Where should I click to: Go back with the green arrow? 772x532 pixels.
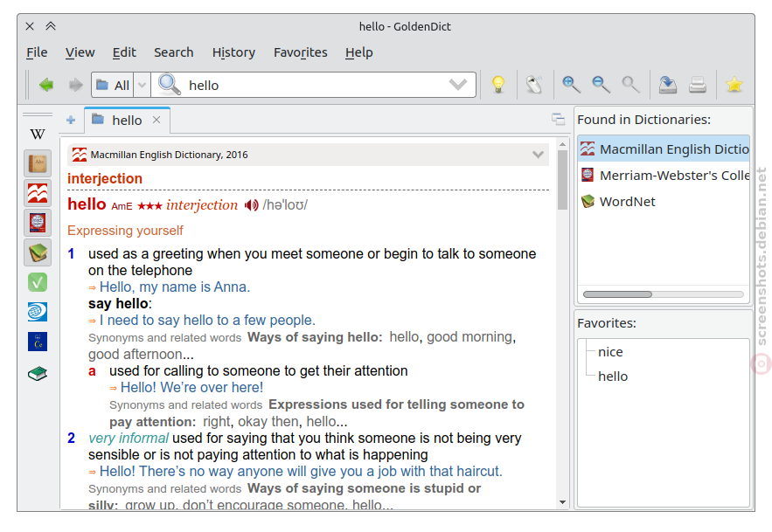tap(46, 85)
